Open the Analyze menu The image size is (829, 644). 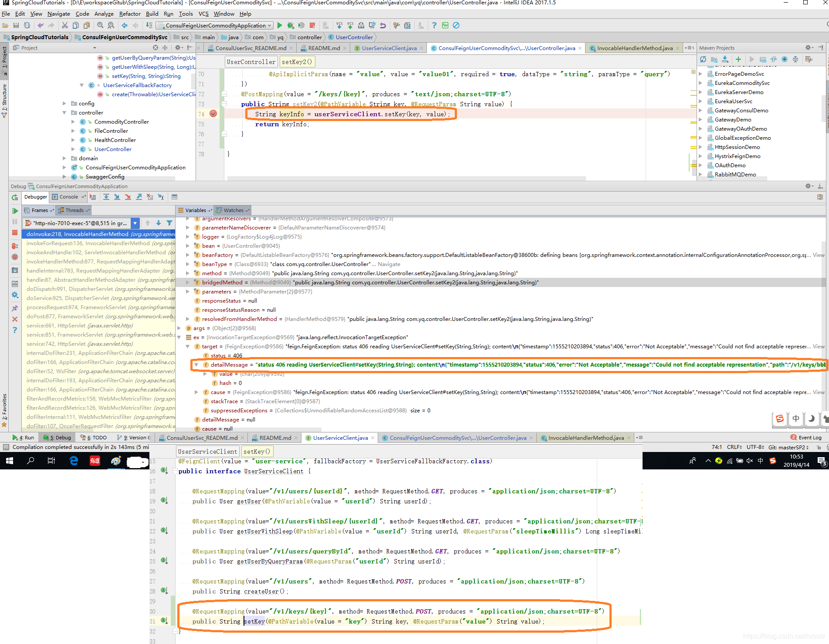(x=104, y=14)
